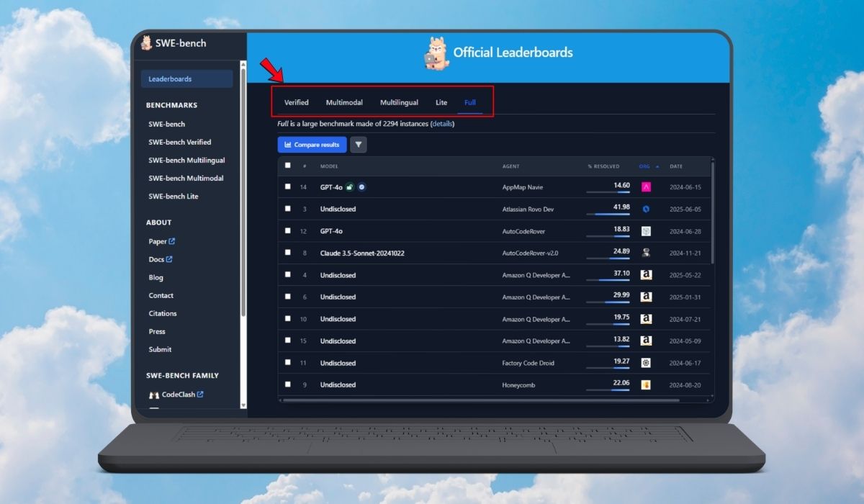Check the Honeycomb row checkbox
The width and height of the screenshot is (864, 504).
click(288, 384)
